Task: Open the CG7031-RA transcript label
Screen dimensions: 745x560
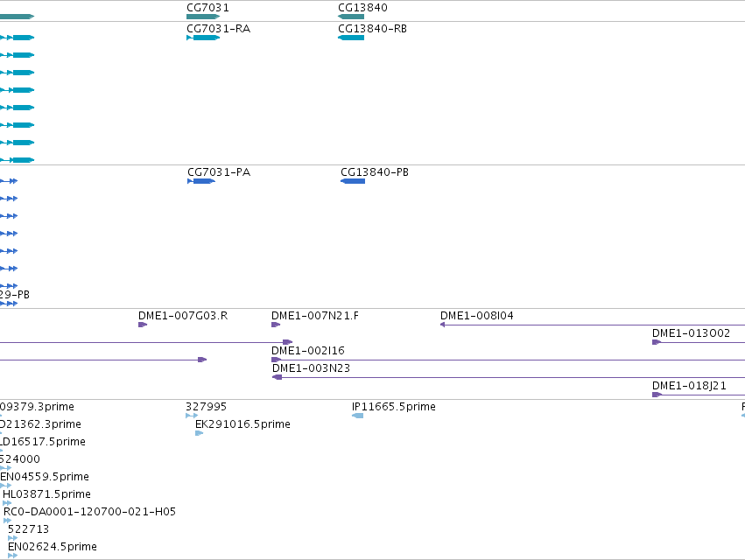Action: (219, 29)
